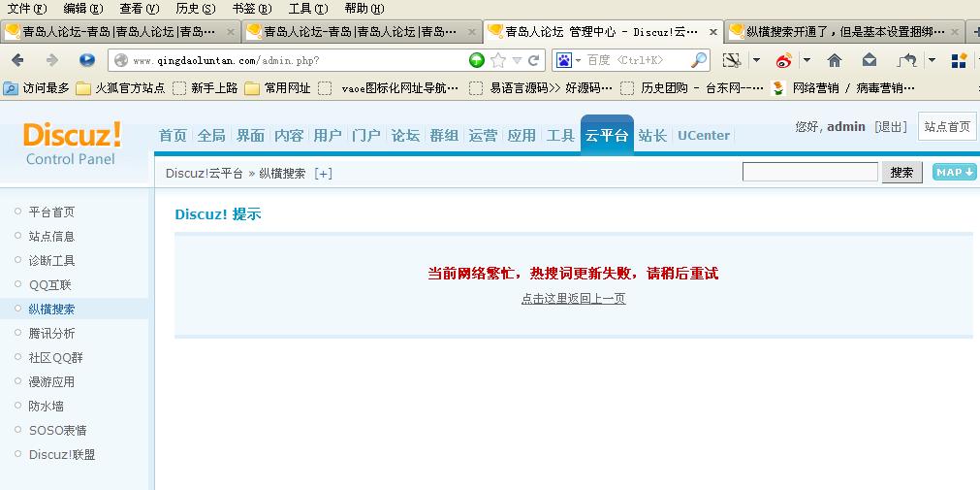Click the browser back arrow
Viewport: 980px width, 490px height.
(17, 60)
